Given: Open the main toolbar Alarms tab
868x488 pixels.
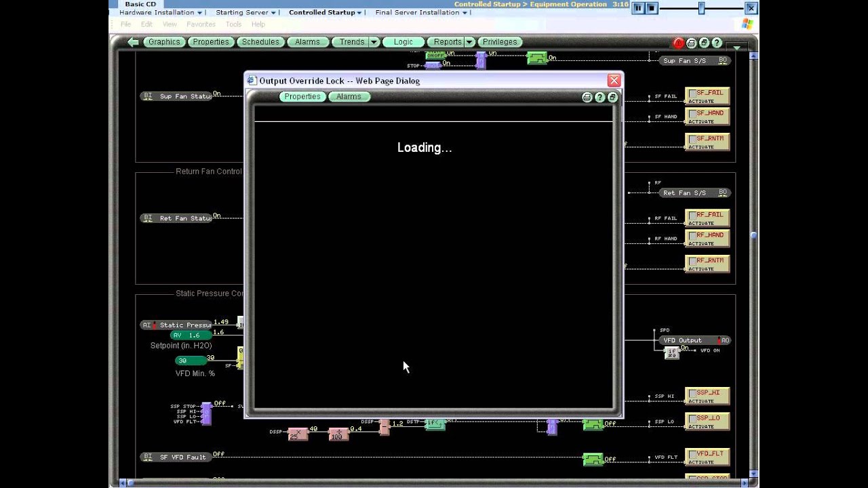Looking at the screenshot, I should pyautogui.click(x=307, y=42).
